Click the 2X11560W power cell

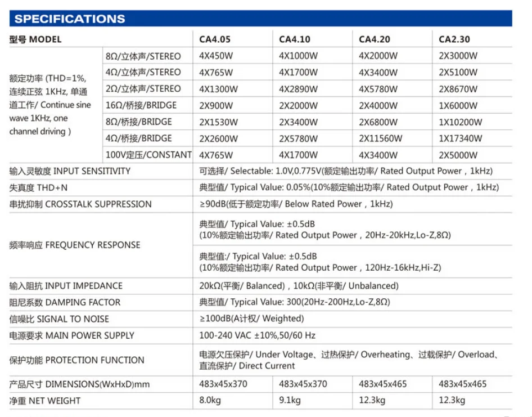coord(380,138)
